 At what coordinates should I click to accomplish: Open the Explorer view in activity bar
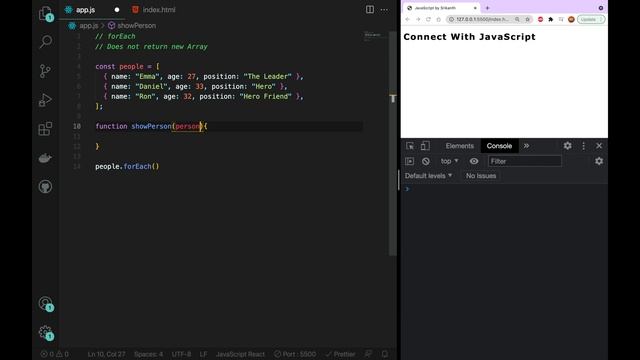[x=45, y=13]
